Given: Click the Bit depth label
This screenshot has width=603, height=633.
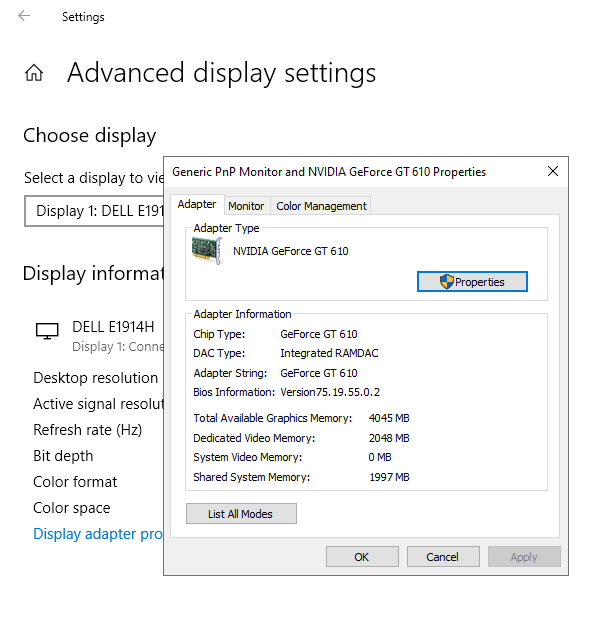Looking at the screenshot, I should tap(63, 456).
